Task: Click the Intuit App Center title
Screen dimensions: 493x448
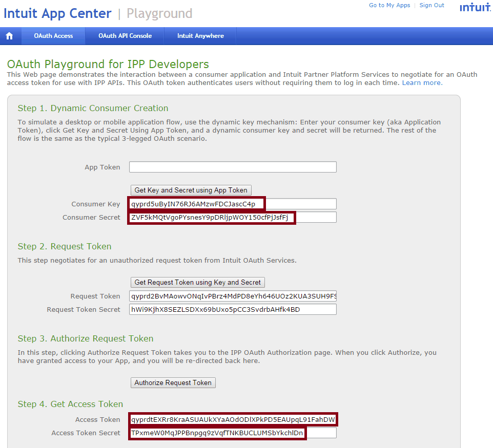Action: 57,13
